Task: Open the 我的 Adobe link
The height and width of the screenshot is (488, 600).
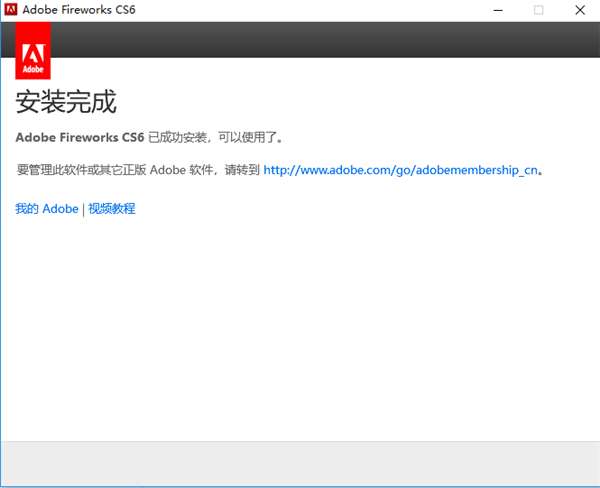Action: point(46,209)
